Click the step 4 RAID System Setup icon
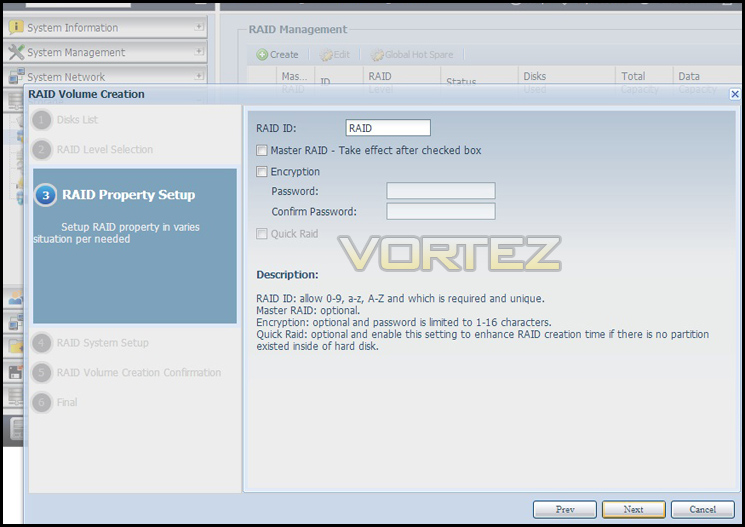The image size is (745, 527). click(42, 343)
